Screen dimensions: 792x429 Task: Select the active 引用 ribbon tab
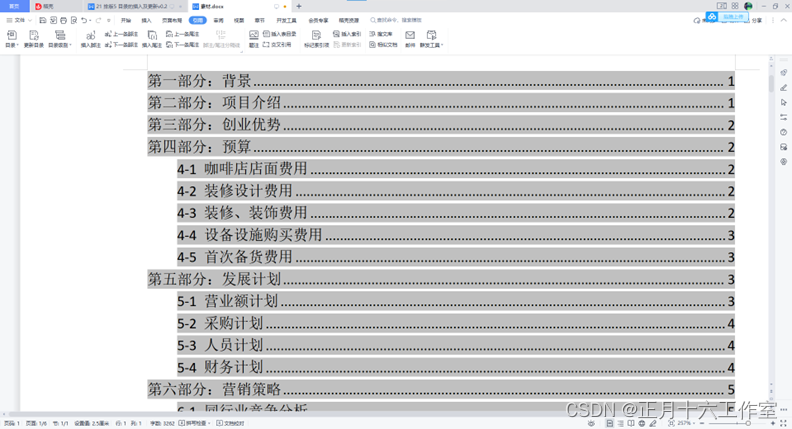pyautogui.click(x=197, y=20)
